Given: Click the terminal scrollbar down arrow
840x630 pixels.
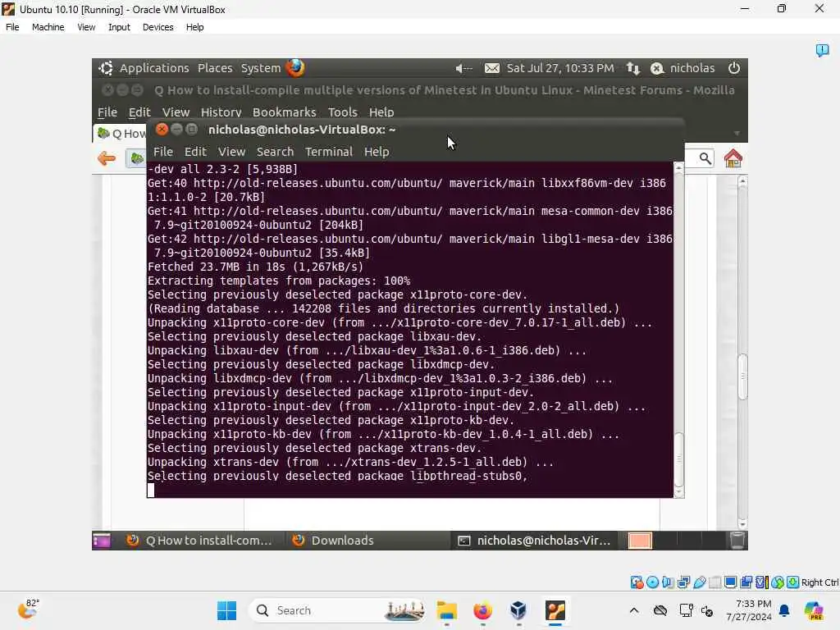Looking at the screenshot, I should tap(678, 492).
